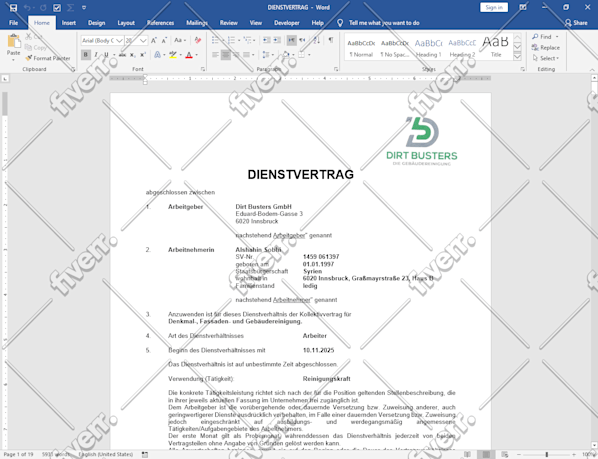
Task: Toggle center alignment
Action: coord(226,55)
